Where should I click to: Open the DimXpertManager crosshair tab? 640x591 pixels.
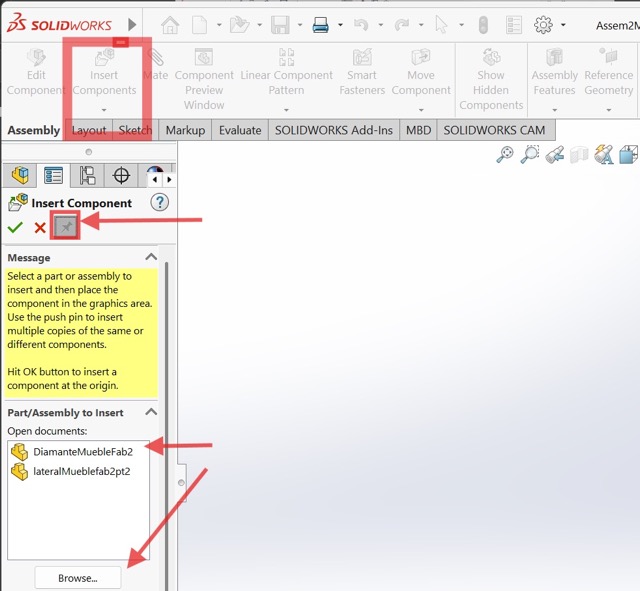(x=121, y=176)
